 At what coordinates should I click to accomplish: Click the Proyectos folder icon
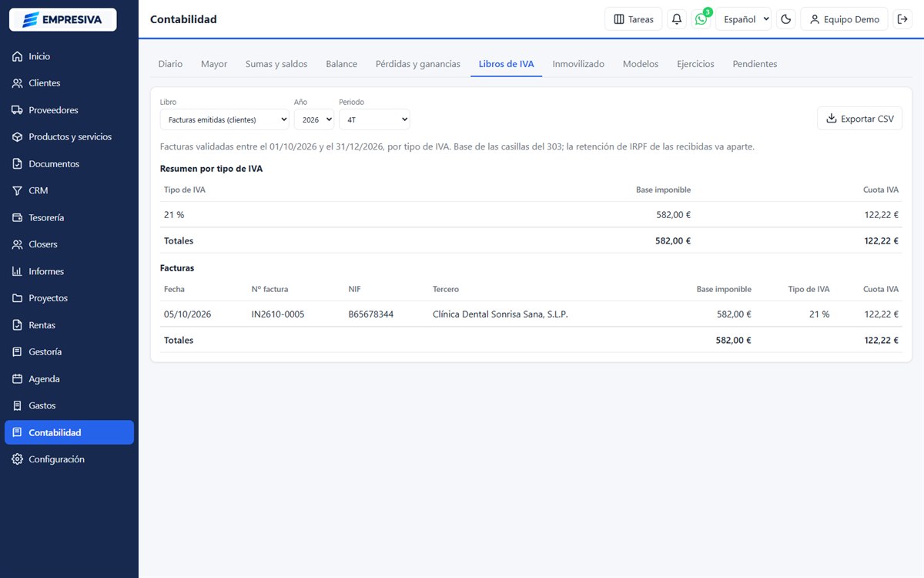[x=17, y=298]
